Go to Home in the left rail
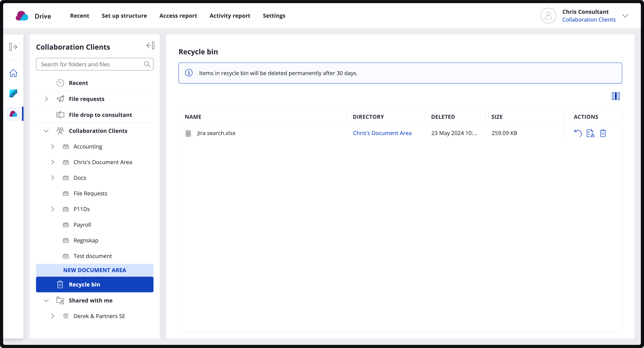Screen dimensions: 644x348 tap(13, 73)
